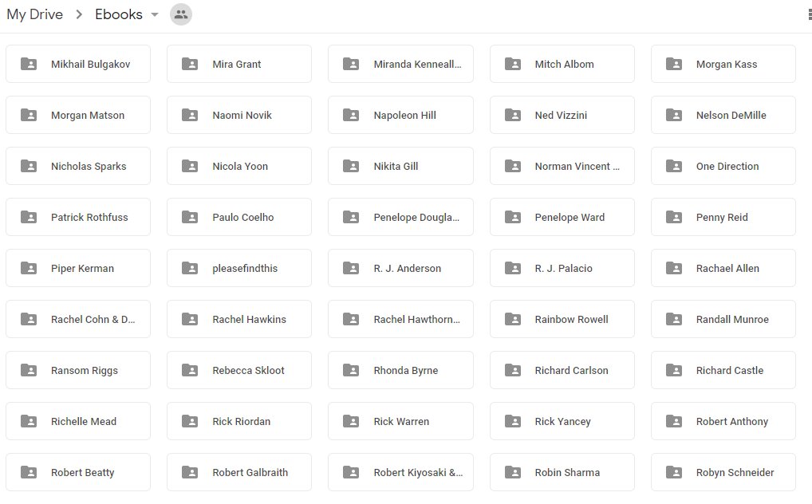This screenshot has width=812, height=504.
Task: Select the Robert Galbraith folder name
Action: tap(250, 472)
